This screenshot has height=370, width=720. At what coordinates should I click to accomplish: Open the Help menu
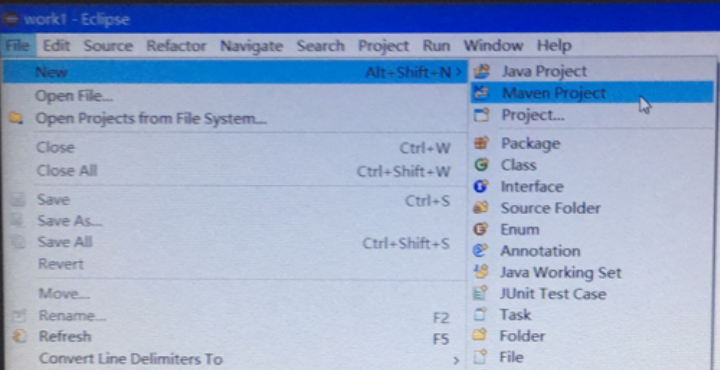[554, 46]
